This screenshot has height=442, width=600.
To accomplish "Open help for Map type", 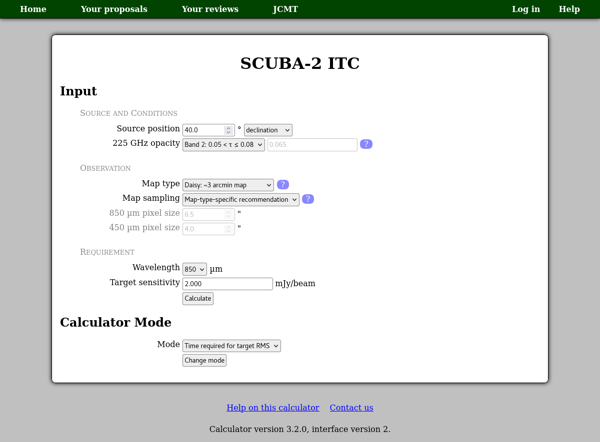I will pos(283,184).
